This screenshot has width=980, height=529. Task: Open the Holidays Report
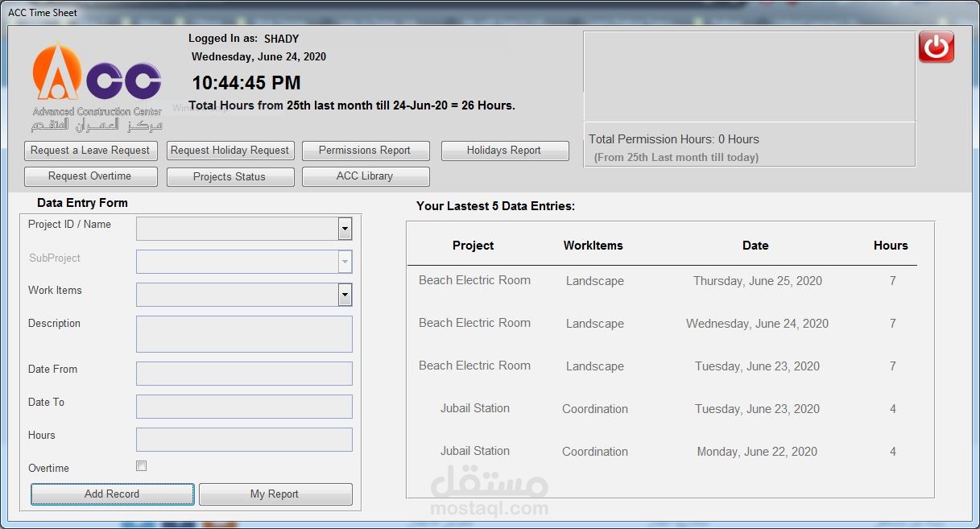click(504, 151)
